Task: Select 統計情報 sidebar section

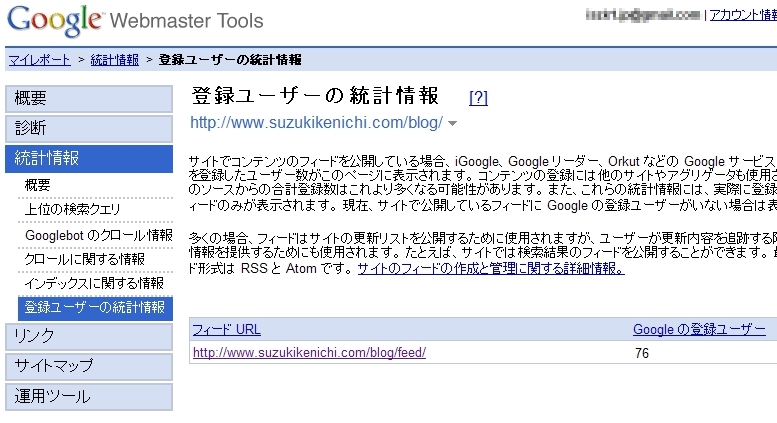Action: coord(89,159)
